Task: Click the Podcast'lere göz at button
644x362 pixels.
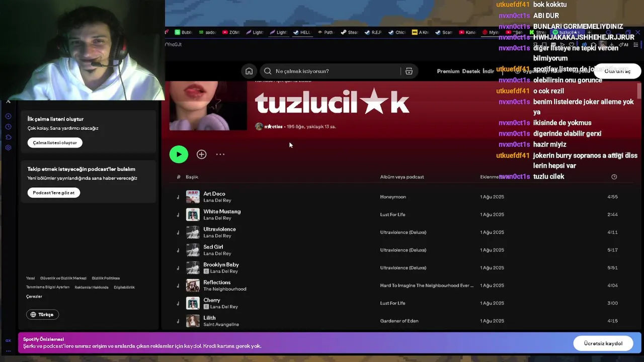Action: point(54,193)
